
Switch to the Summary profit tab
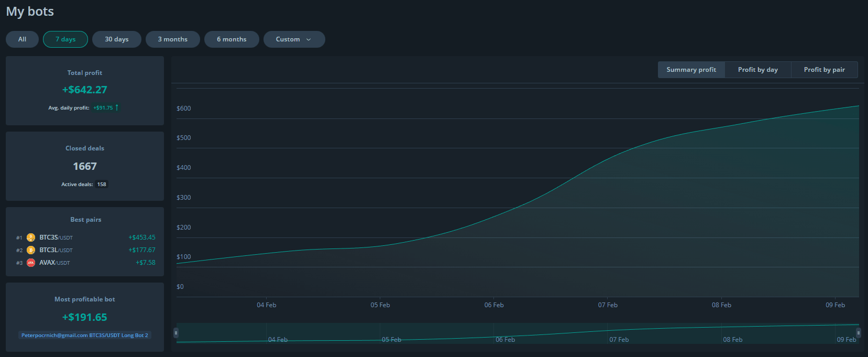(x=691, y=70)
